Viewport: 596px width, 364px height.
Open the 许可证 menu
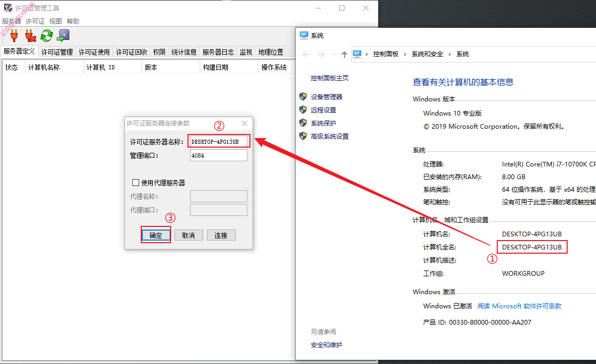coord(35,22)
